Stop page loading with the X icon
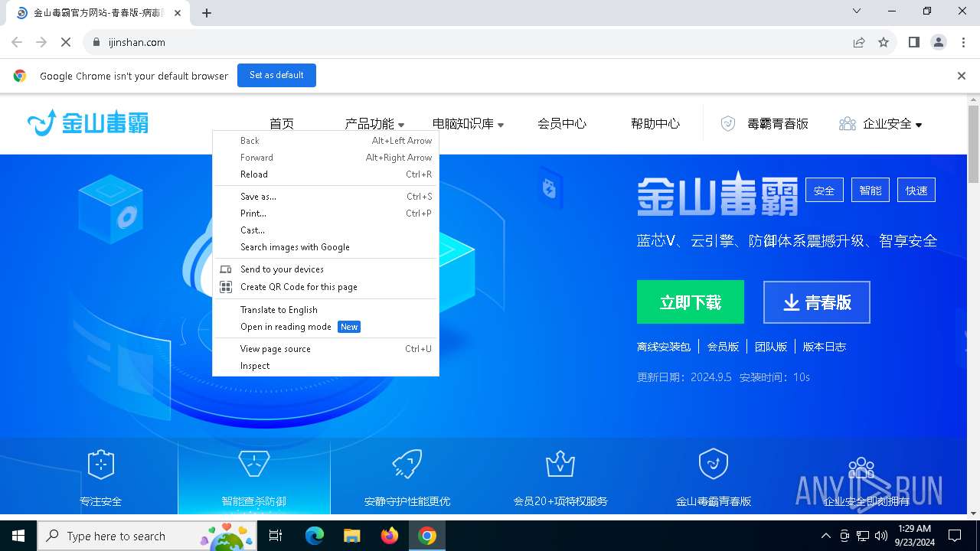 pyautogui.click(x=66, y=42)
